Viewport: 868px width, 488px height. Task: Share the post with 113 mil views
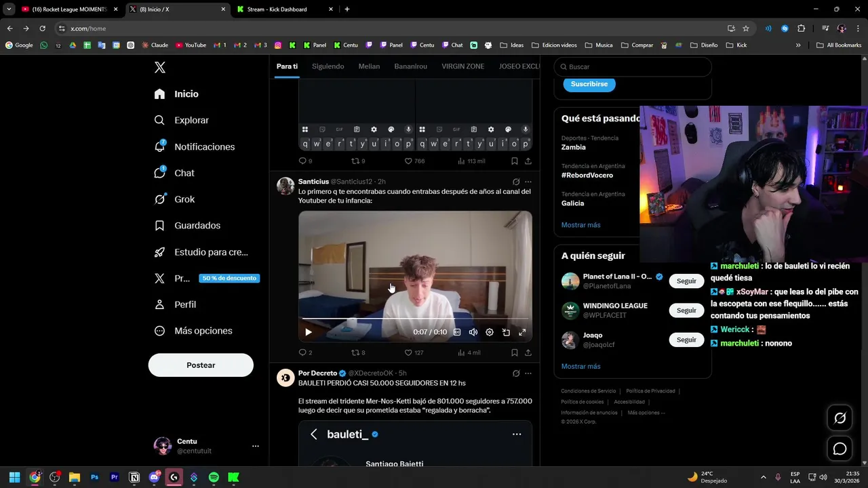coord(528,161)
